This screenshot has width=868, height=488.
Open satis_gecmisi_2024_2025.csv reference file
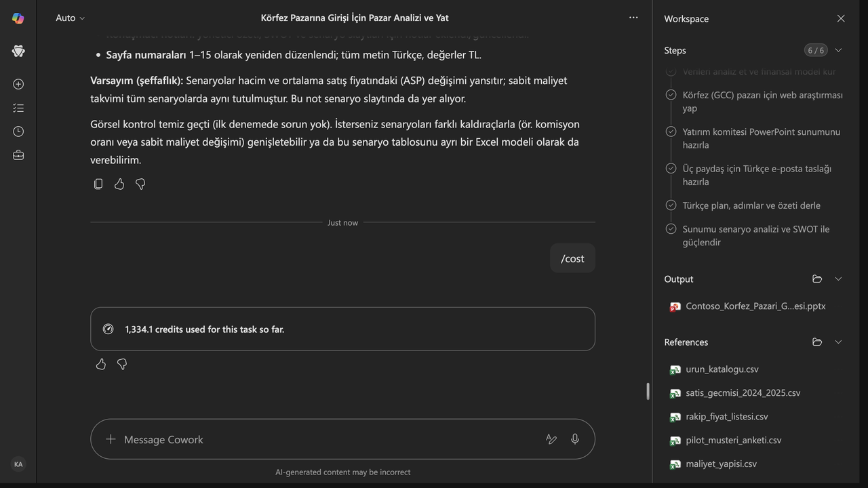tap(735, 393)
